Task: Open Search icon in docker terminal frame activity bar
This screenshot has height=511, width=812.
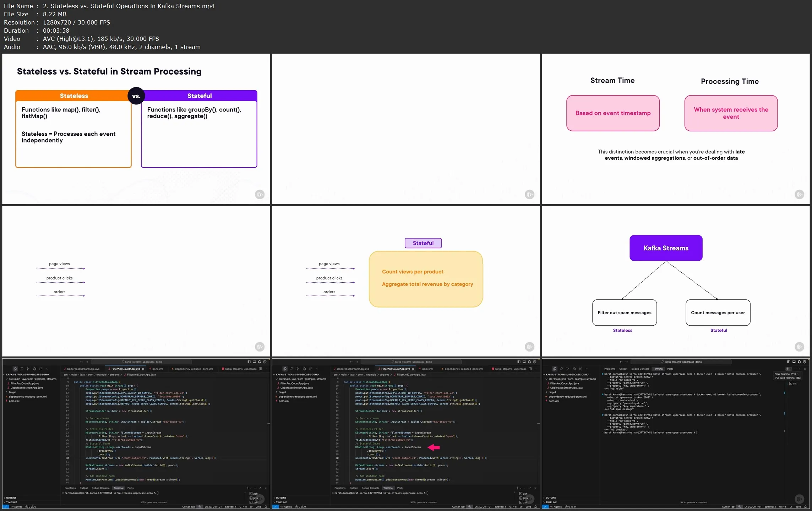Action: point(561,369)
